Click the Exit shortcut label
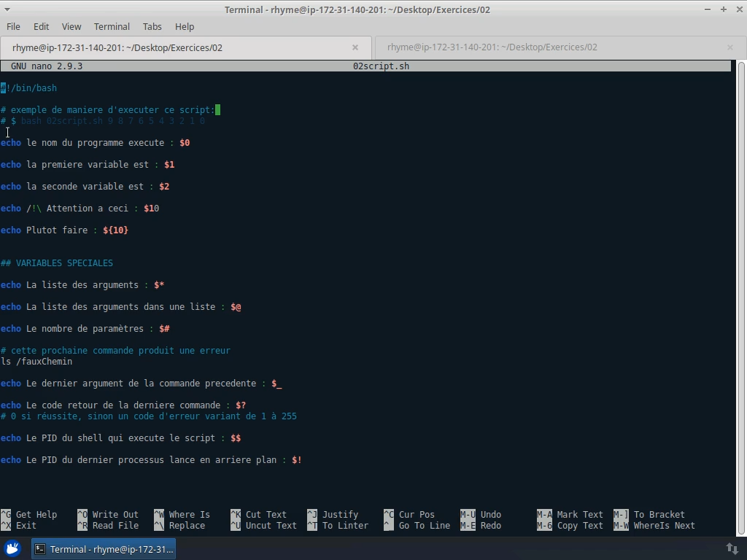 click(x=26, y=525)
